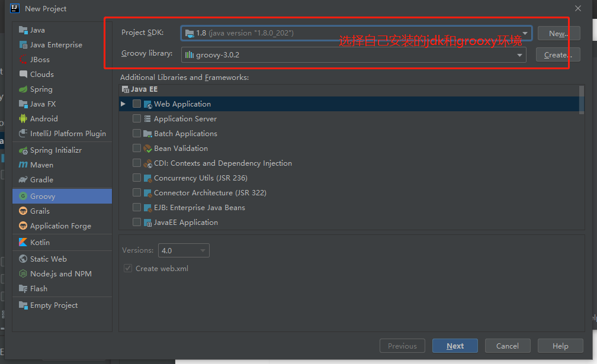Image resolution: width=597 pixels, height=364 pixels.
Task: Select Gradle project type label
Action: click(x=41, y=179)
